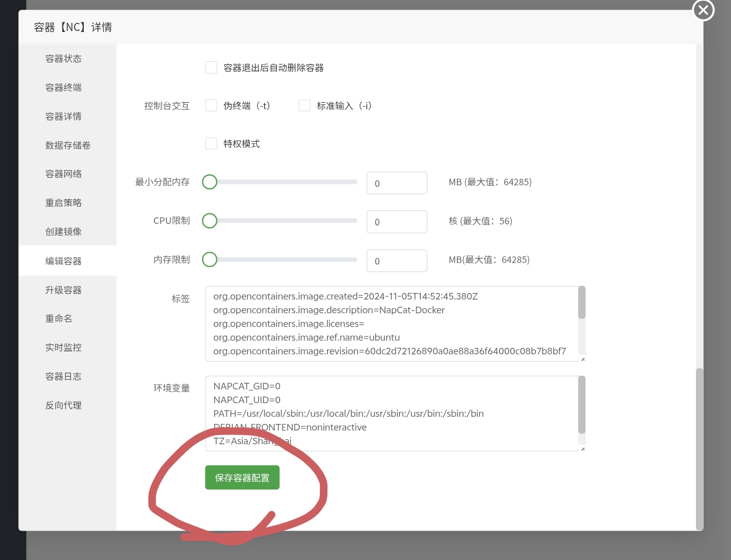Image resolution: width=731 pixels, height=560 pixels.
Task: Enable the privileged mode (特权模式) checkbox
Action: [211, 144]
